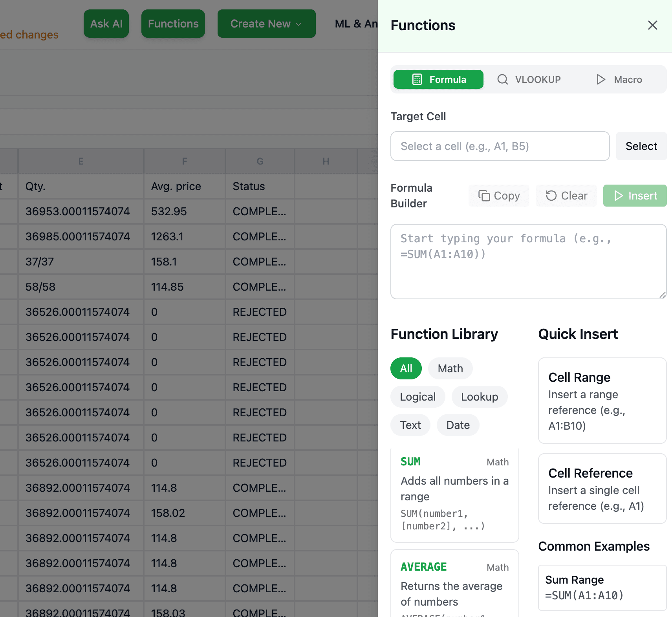Switch to the Formula tab
The height and width of the screenshot is (617, 672).
click(x=438, y=79)
